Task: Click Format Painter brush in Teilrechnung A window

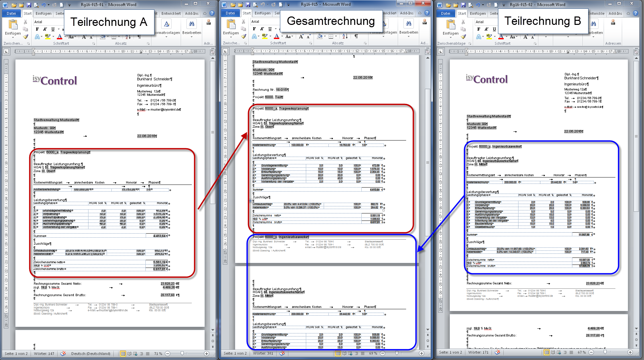Action: coord(26,37)
